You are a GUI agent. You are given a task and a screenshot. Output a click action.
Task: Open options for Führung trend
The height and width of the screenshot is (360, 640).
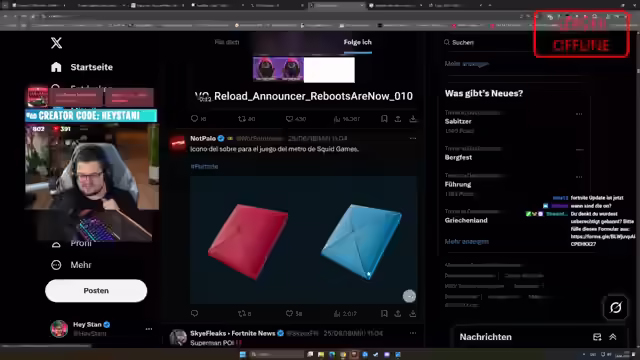coord(579,177)
